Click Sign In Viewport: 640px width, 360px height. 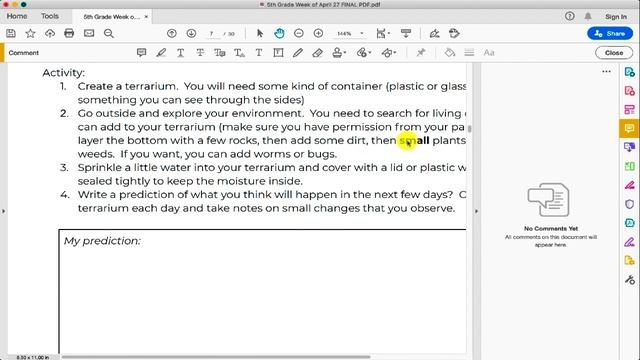616,16
